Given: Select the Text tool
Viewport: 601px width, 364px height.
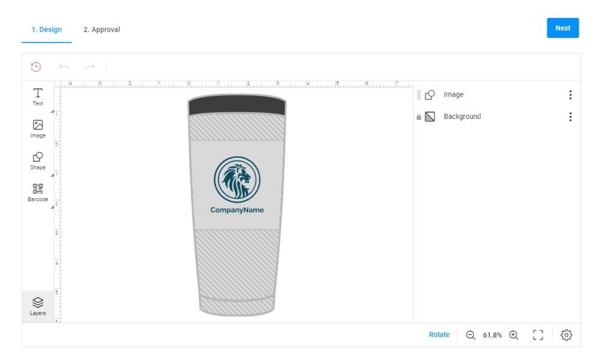Looking at the screenshot, I should click(37, 97).
